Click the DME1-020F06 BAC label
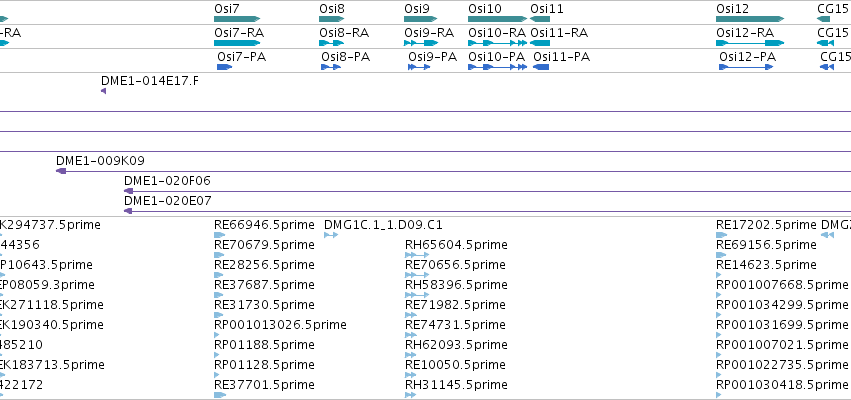The width and height of the screenshot is (851, 400). (167, 181)
